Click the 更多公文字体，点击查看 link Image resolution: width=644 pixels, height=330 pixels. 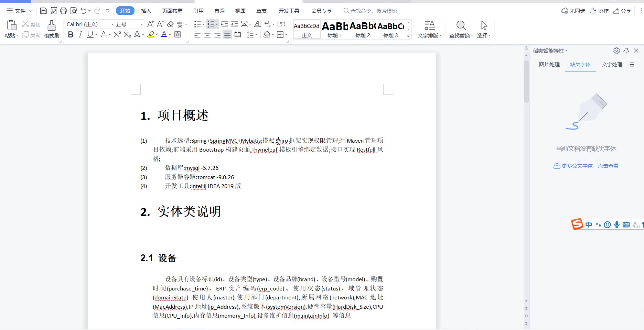(586, 166)
